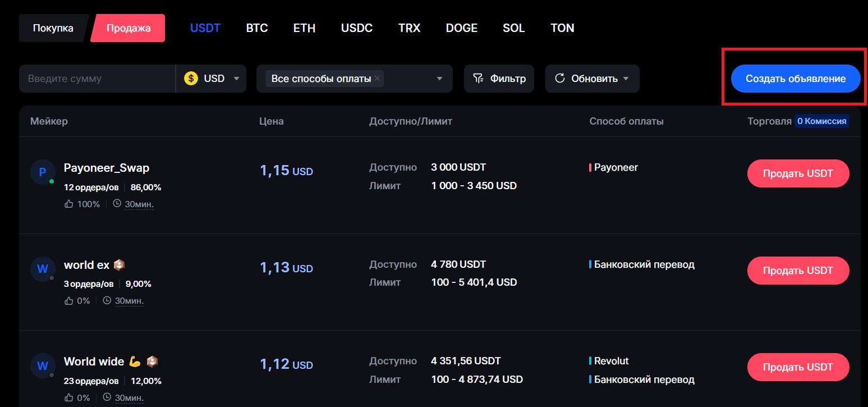868x407 pixels.
Task: Click the Цена column header
Action: pyautogui.click(x=272, y=121)
